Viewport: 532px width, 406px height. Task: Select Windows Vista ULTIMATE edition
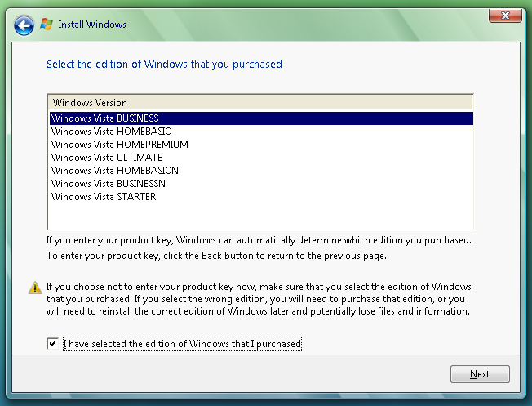[x=261, y=158]
